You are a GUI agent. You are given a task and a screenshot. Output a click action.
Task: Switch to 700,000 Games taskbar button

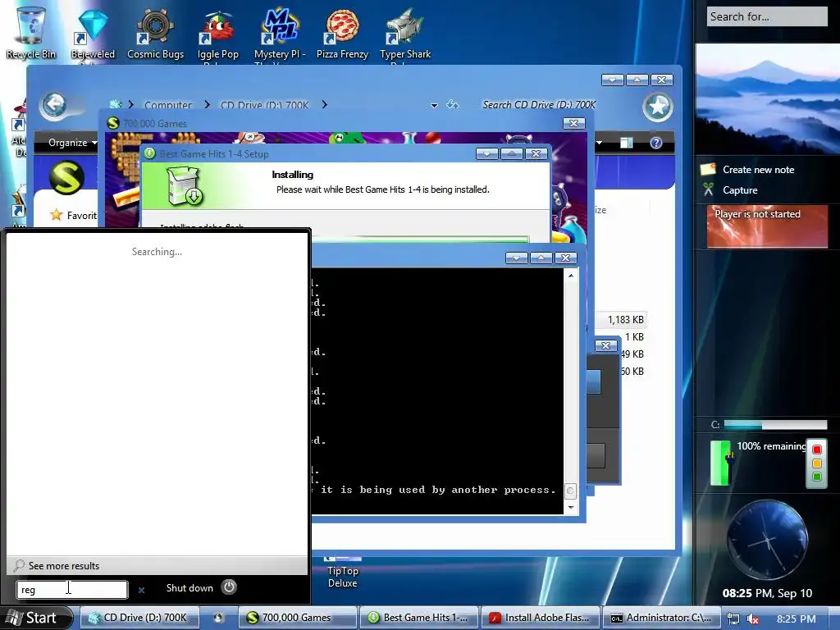(297, 618)
